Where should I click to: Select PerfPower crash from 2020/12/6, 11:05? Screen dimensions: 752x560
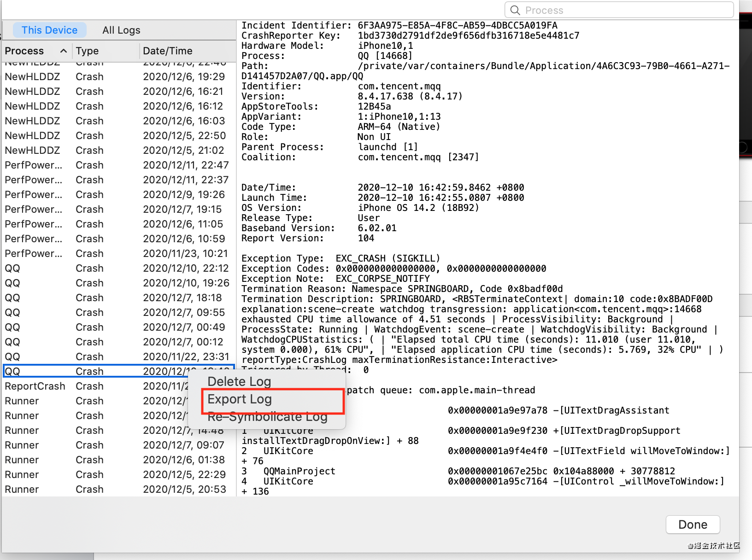pos(119,224)
